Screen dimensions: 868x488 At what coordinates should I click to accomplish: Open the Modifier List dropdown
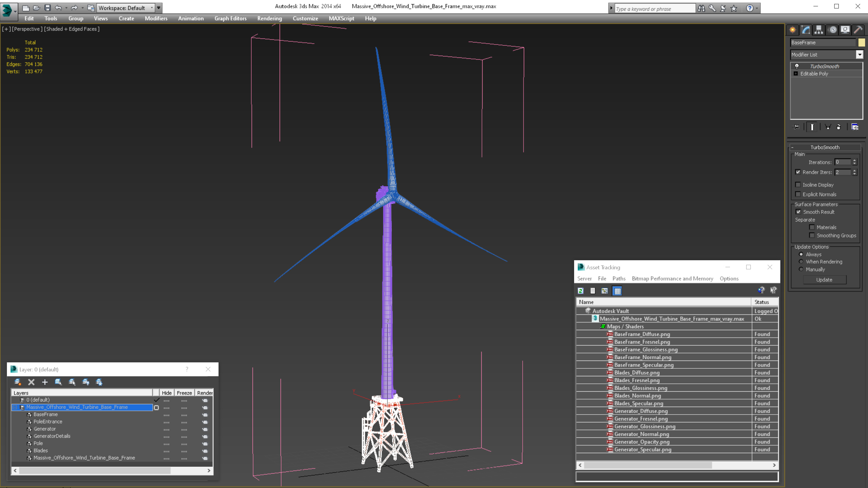click(x=860, y=55)
